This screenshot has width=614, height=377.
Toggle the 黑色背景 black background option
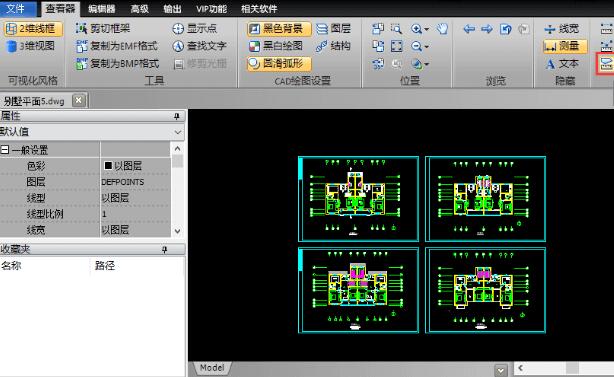(279, 29)
